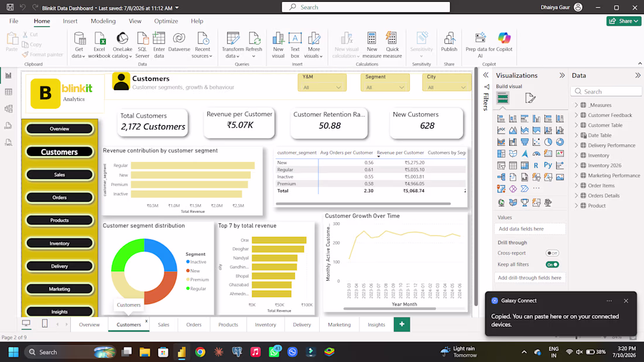The image size is (644, 362).
Task: Create a New measure
Action: [x=372, y=45]
